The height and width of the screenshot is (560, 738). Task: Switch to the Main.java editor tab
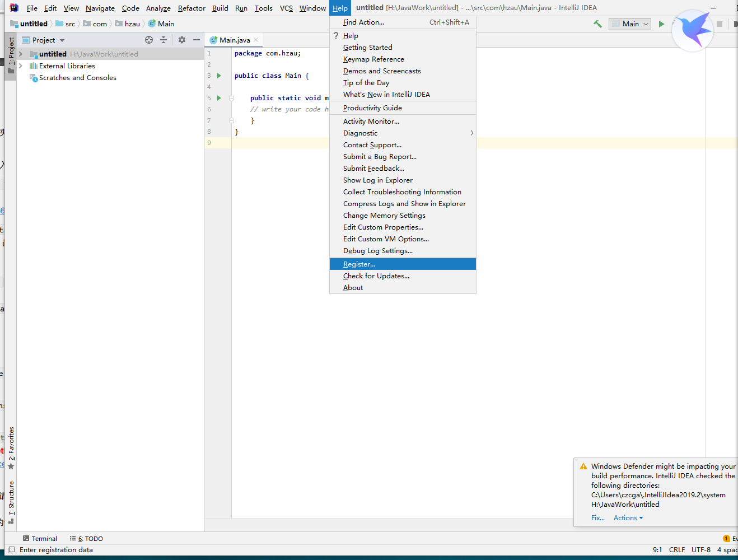[234, 40]
